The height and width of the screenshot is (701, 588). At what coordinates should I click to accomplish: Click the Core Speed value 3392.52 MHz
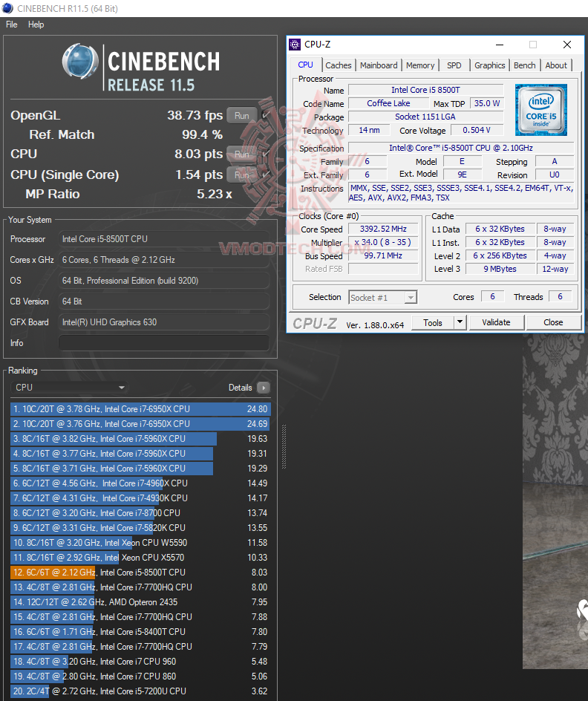click(x=383, y=229)
